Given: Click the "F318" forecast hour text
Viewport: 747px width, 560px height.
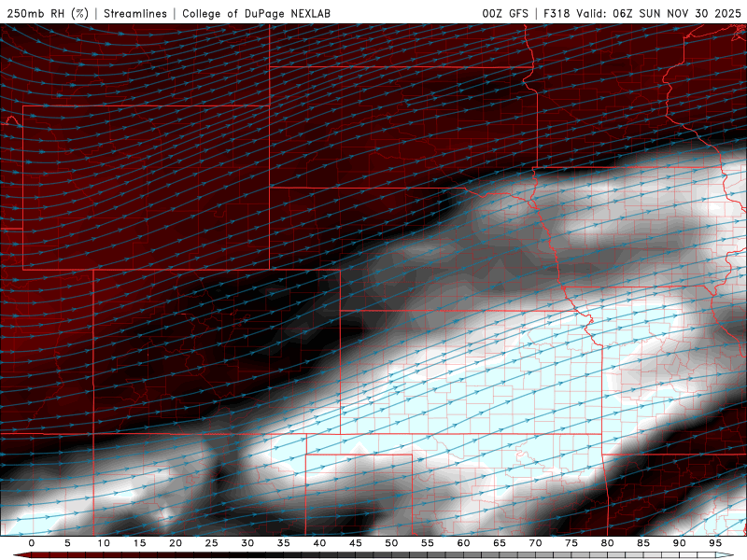Looking at the screenshot, I should point(557,13).
